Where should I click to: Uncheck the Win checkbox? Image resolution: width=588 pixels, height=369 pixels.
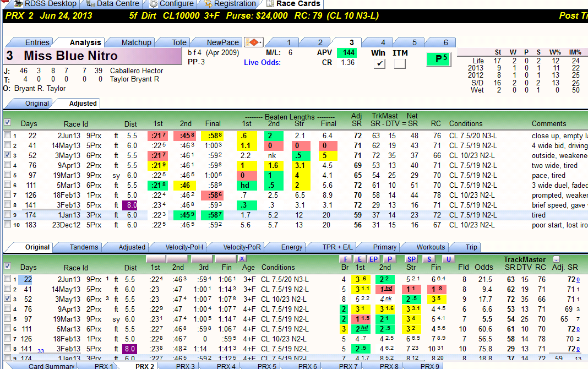tap(379, 63)
